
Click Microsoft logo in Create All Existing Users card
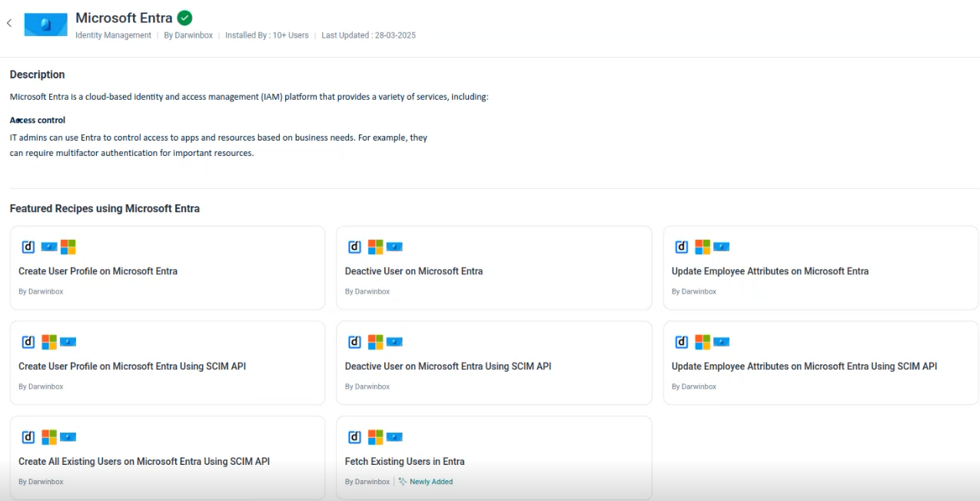pyautogui.click(x=48, y=437)
